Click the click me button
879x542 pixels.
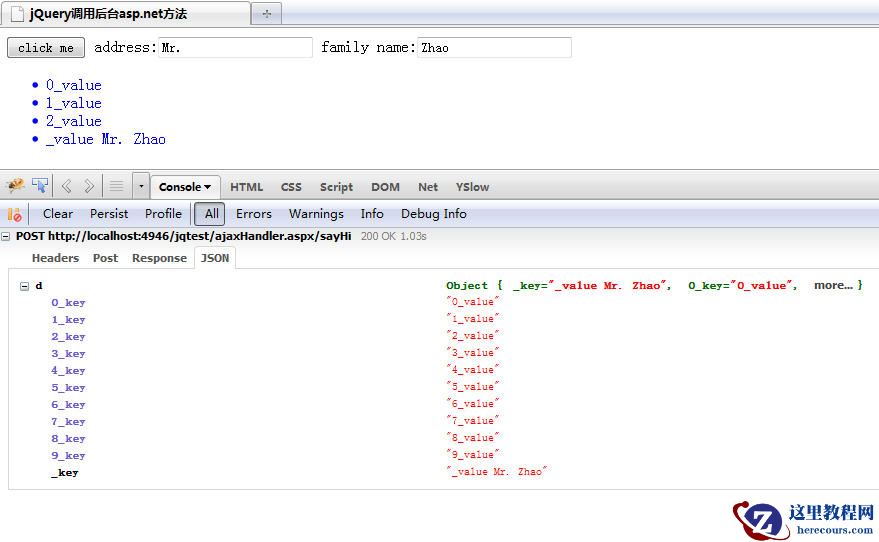46,48
